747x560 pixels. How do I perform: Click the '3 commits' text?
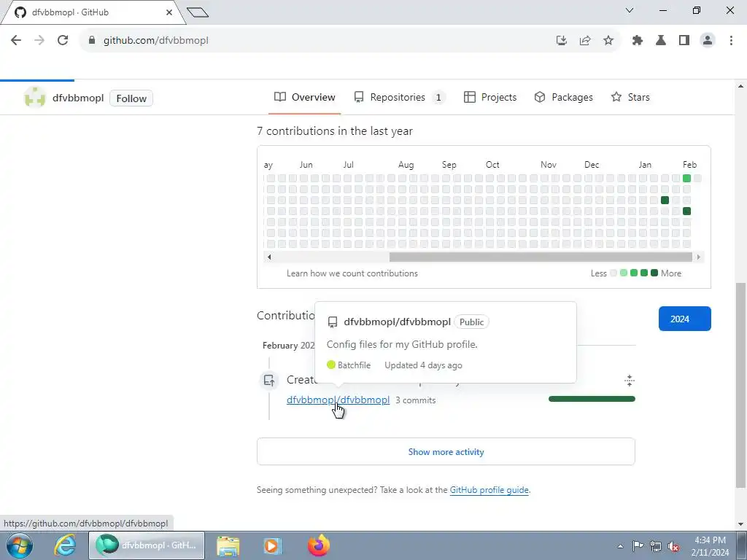pyautogui.click(x=415, y=400)
